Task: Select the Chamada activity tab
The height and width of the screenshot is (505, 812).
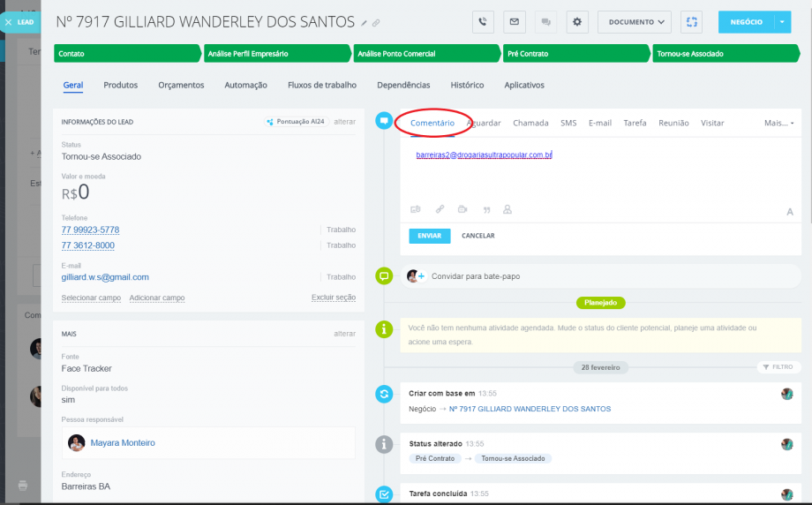Action: [x=530, y=123]
